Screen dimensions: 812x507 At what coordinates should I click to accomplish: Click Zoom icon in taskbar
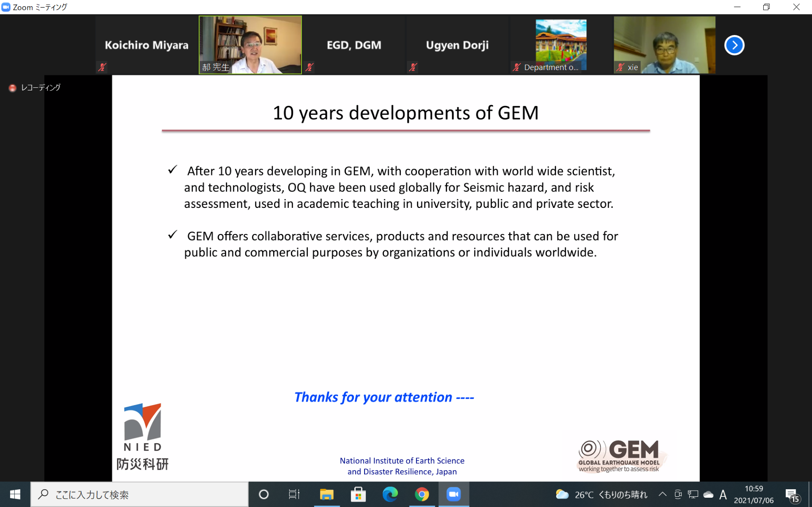click(x=454, y=494)
